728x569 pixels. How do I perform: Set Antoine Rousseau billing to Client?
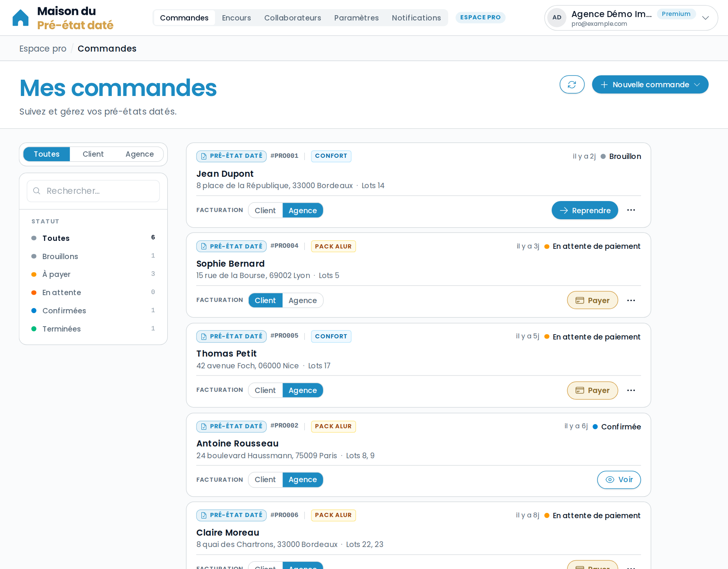click(x=265, y=479)
